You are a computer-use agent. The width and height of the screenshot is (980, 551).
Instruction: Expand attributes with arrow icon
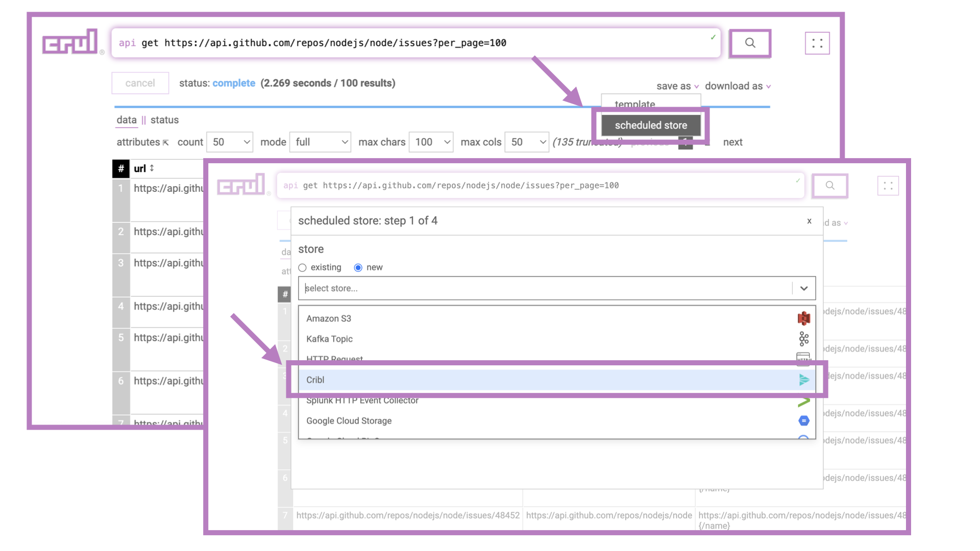165,143
